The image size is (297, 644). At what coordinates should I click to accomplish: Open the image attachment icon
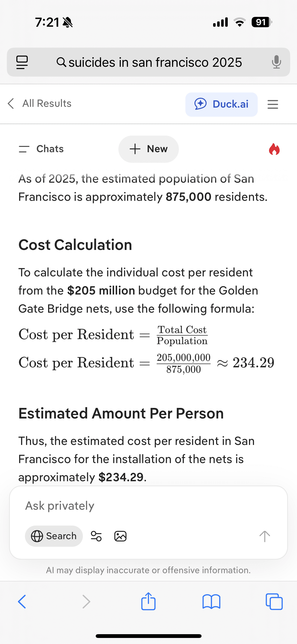[120, 536]
